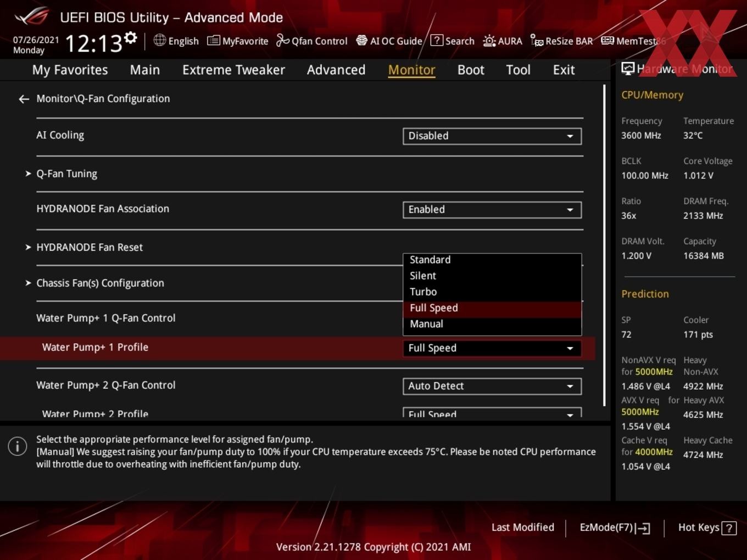The width and height of the screenshot is (747, 560).
Task: Open HYDRANODE Fan Association dropdown
Action: click(492, 210)
